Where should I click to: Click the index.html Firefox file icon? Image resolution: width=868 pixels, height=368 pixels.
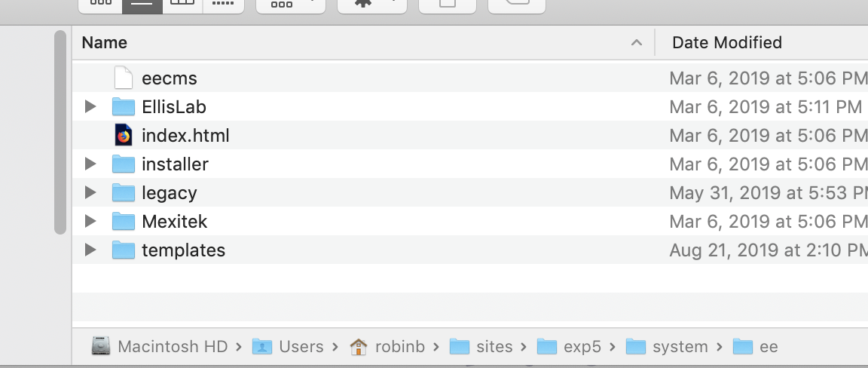tap(123, 136)
